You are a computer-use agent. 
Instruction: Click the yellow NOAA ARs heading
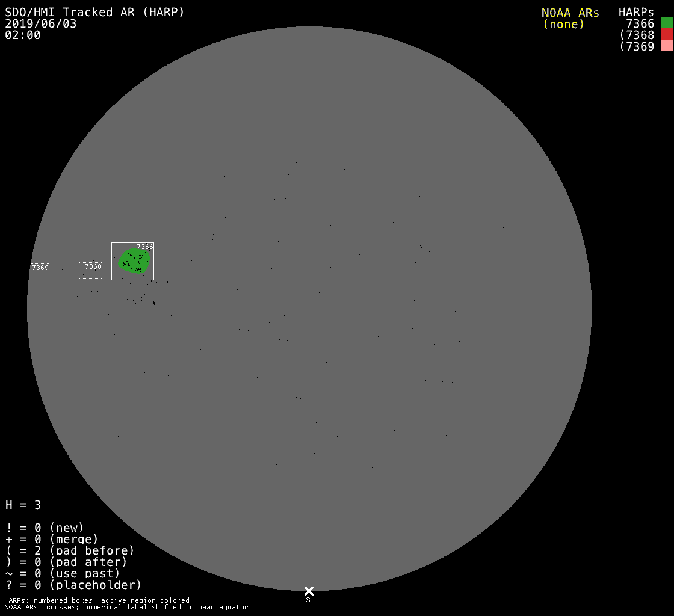[x=570, y=13]
